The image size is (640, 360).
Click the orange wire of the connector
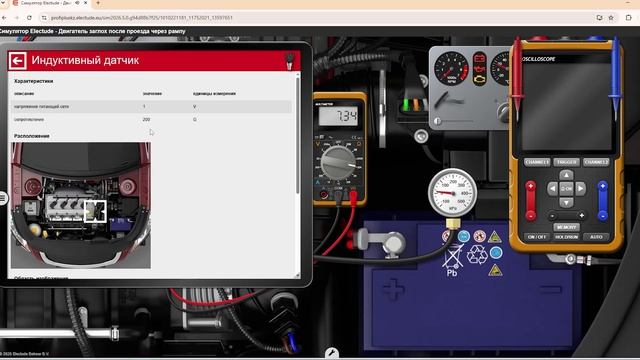[x=416, y=104]
